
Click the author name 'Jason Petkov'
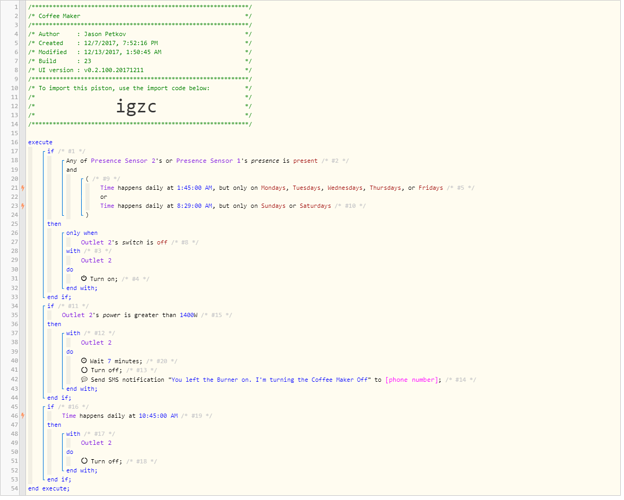(105, 34)
